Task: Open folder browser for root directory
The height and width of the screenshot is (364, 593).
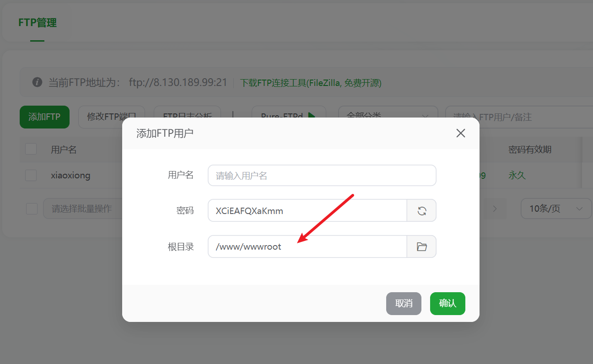Action: 421,246
